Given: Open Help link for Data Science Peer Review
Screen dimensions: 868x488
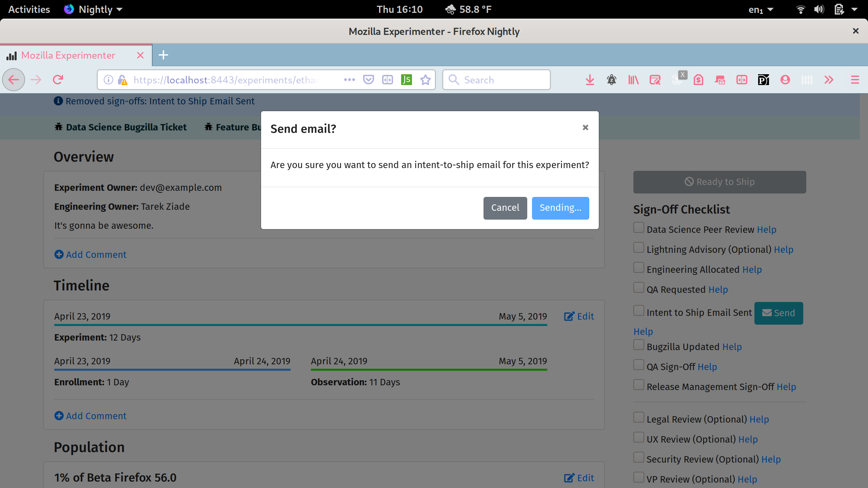Looking at the screenshot, I should point(767,230).
